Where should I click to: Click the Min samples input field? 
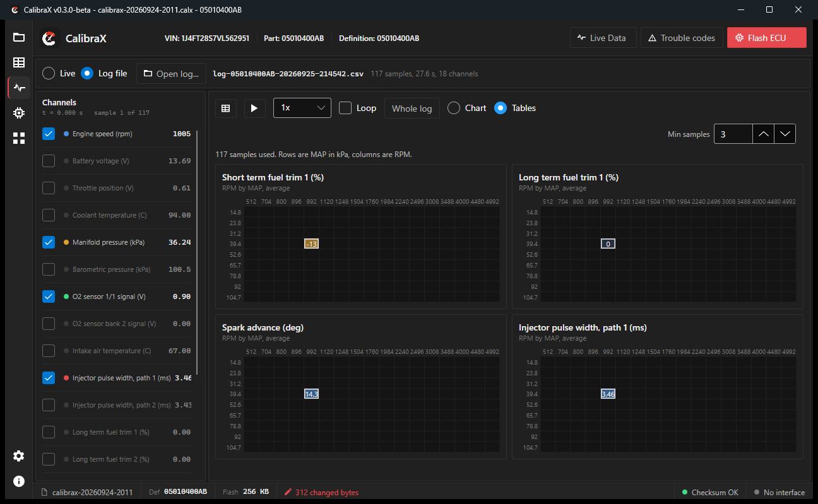[x=733, y=134]
